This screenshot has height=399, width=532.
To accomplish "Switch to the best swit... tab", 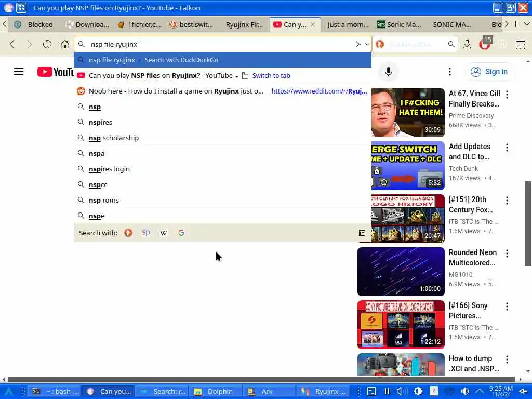I will tap(192, 24).
